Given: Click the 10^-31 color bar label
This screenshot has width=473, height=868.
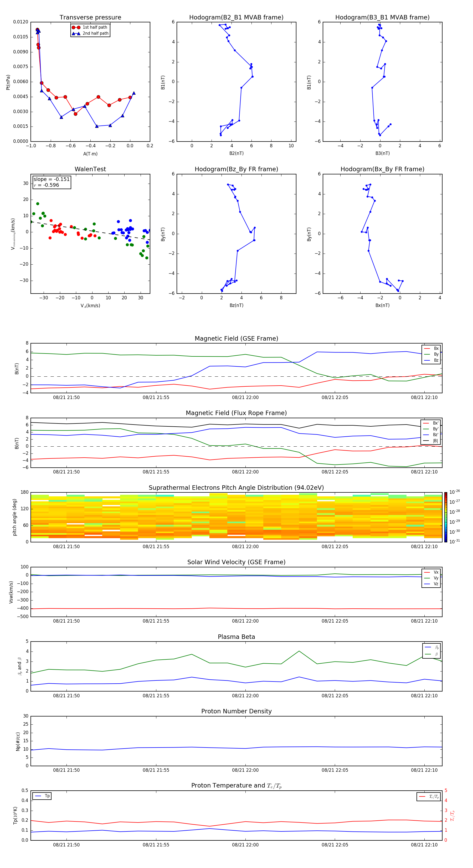Looking at the screenshot, I should [455, 542].
